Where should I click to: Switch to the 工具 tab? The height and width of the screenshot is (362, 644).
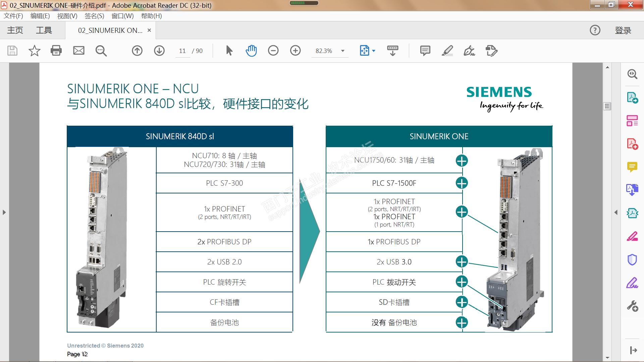[x=44, y=30]
